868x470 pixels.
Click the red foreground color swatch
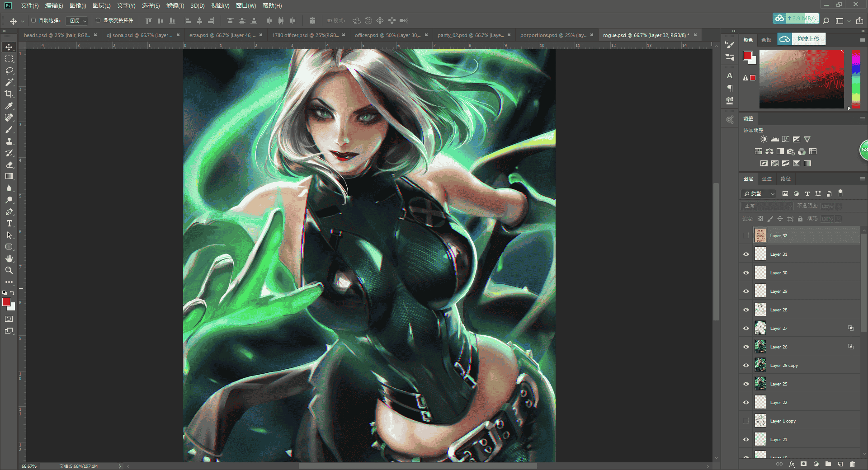[5, 302]
